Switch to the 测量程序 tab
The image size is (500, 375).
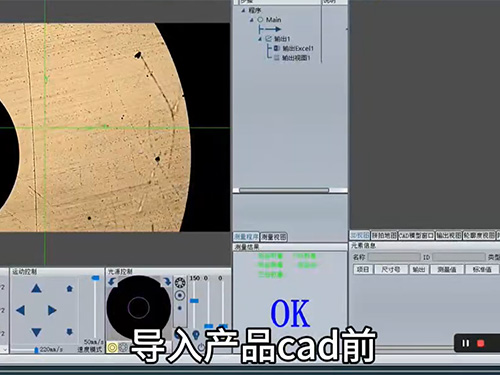point(246,237)
